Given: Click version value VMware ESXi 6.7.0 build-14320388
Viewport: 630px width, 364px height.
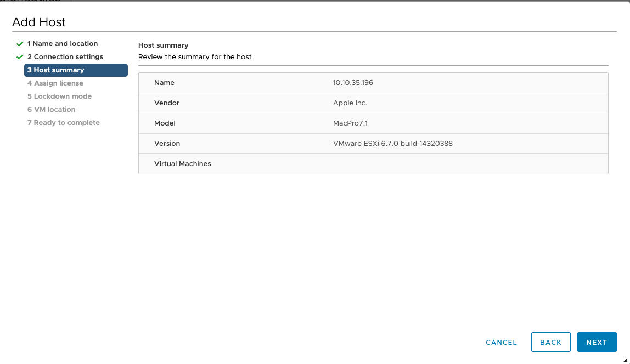Looking at the screenshot, I should pyautogui.click(x=392, y=144).
